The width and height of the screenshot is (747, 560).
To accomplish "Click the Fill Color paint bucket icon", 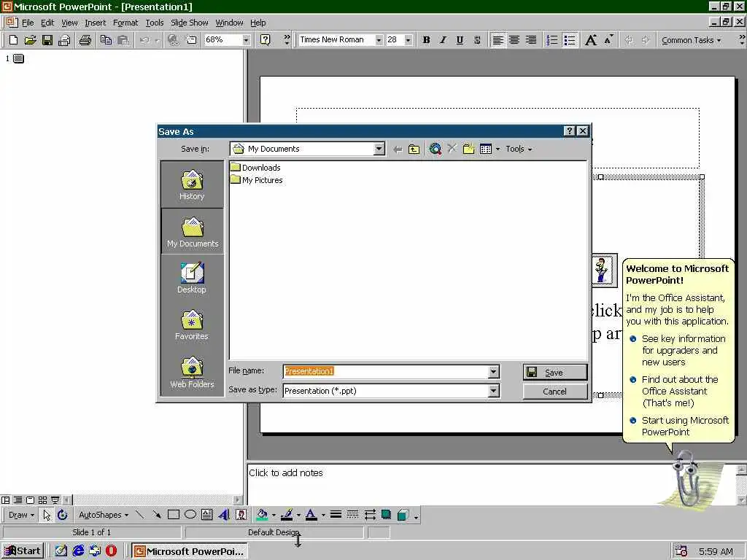I will pyautogui.click(x=262, y=515).
